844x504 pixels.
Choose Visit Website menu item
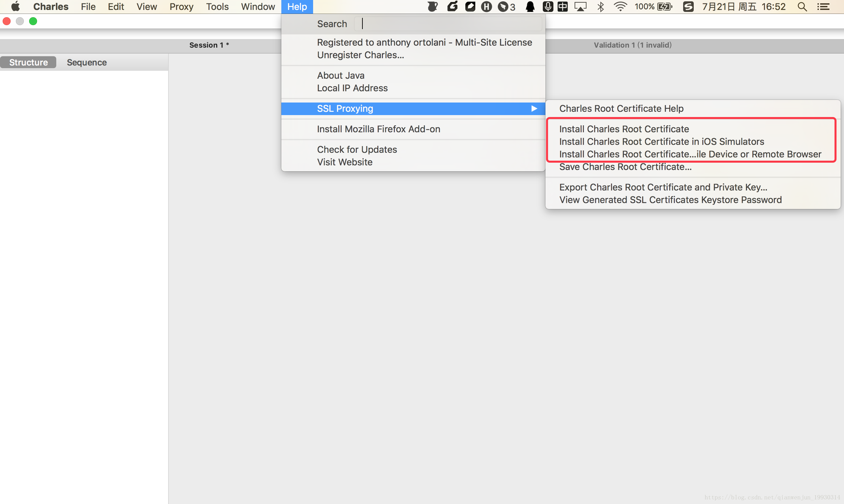coord(413,162)
